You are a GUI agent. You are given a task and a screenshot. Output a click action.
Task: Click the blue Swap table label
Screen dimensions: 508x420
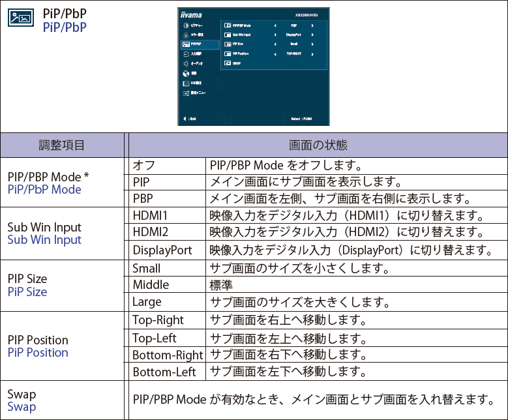coord(22,407)
